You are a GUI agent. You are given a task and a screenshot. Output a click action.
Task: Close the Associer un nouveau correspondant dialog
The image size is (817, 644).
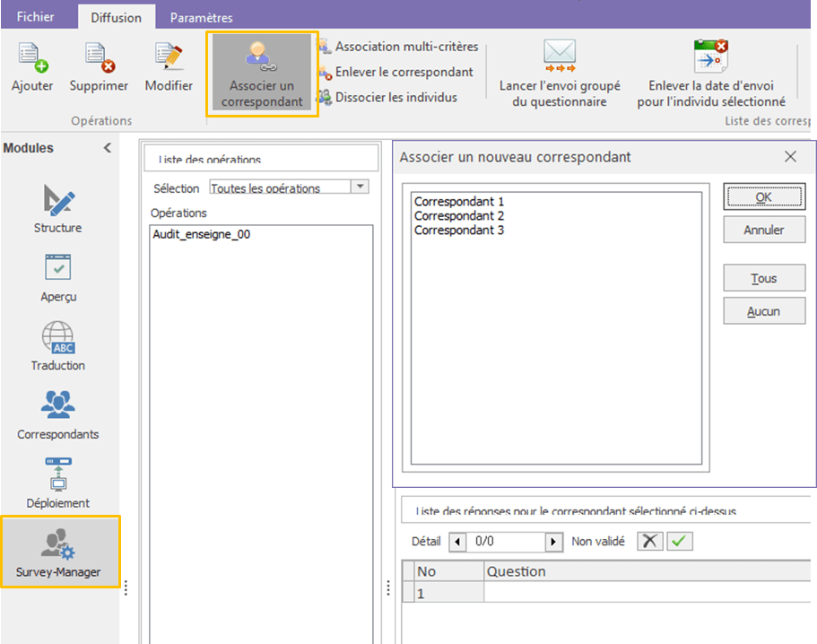point(790,156)
